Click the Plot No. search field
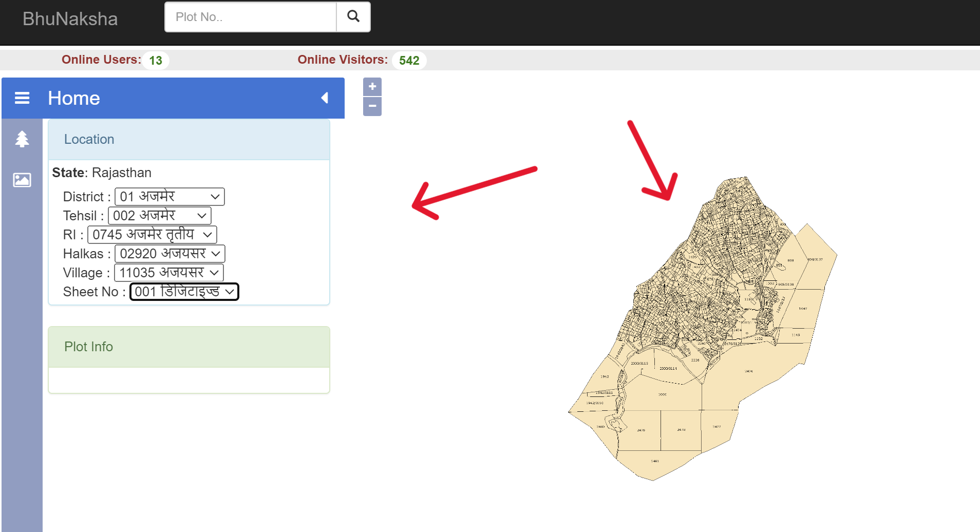The width and height of the screenshot is (980, 532). (251, 17)
